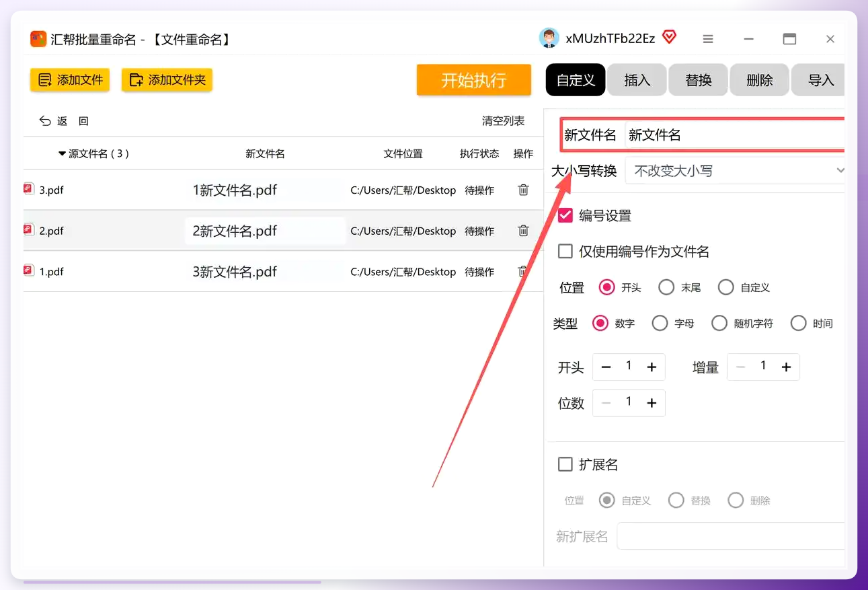Select 自定义 position radio button under 编号设置
The height and width of the screenshot is (590, 868).
[725, 287]
